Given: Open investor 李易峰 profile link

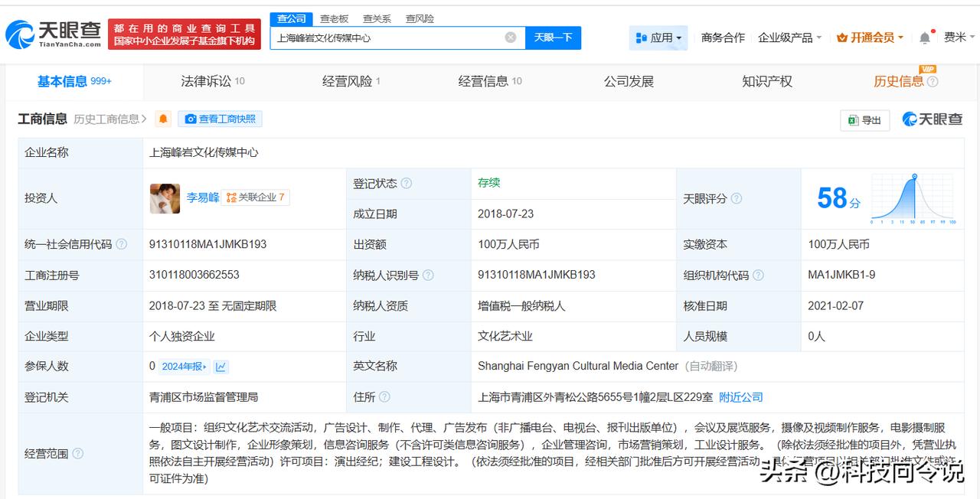Looking at the screenshot, I should point(203,197).
